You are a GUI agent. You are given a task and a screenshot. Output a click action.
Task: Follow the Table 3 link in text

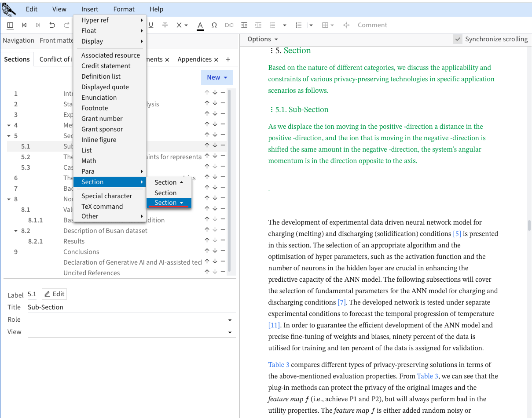[x=279, y=365]
